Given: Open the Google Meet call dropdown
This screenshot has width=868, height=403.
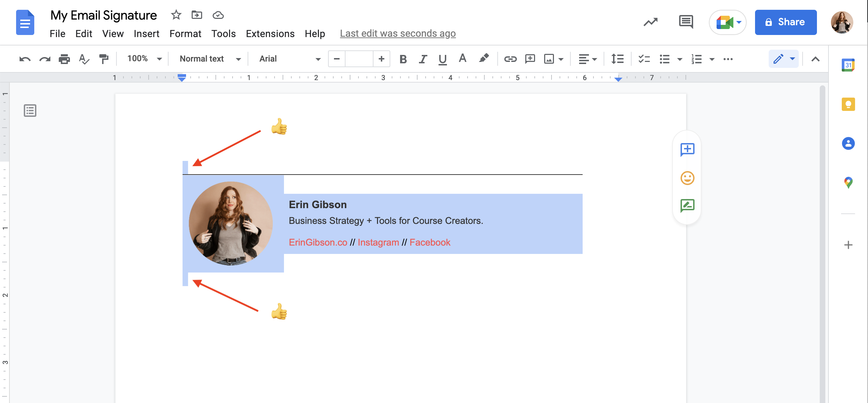Looking at the screenshot, I should pos(728,22).
